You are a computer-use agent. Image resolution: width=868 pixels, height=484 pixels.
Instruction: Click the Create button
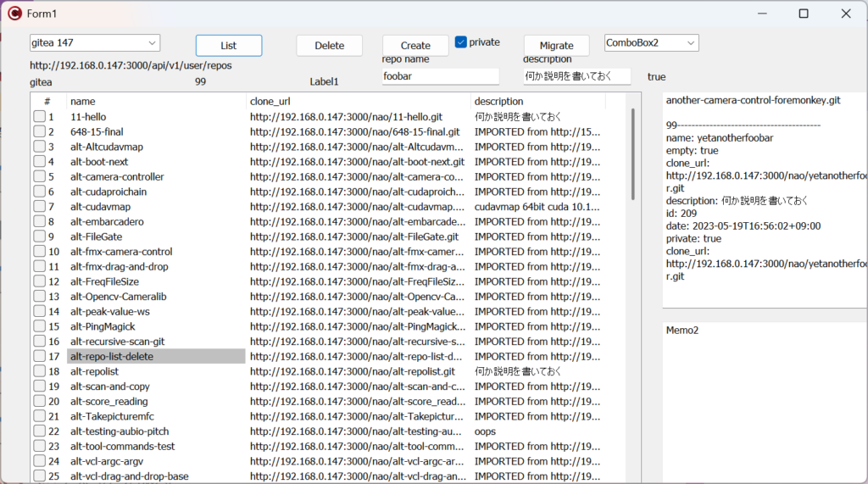pyautogui.click(x=415, y=46)
